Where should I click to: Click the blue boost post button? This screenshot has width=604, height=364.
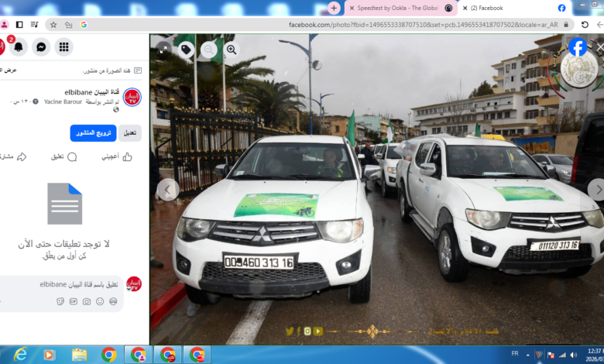point(93,133)
